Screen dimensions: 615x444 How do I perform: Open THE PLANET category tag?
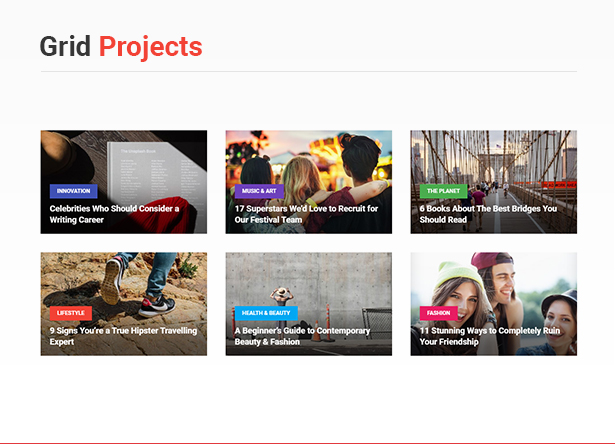pyautogui.click(x=443, y=191)
